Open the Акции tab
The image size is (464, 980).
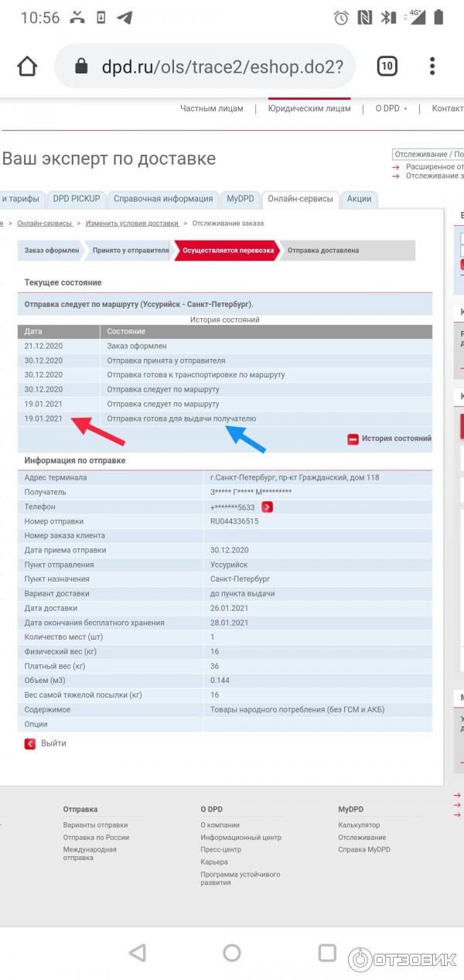coord(359,199)
